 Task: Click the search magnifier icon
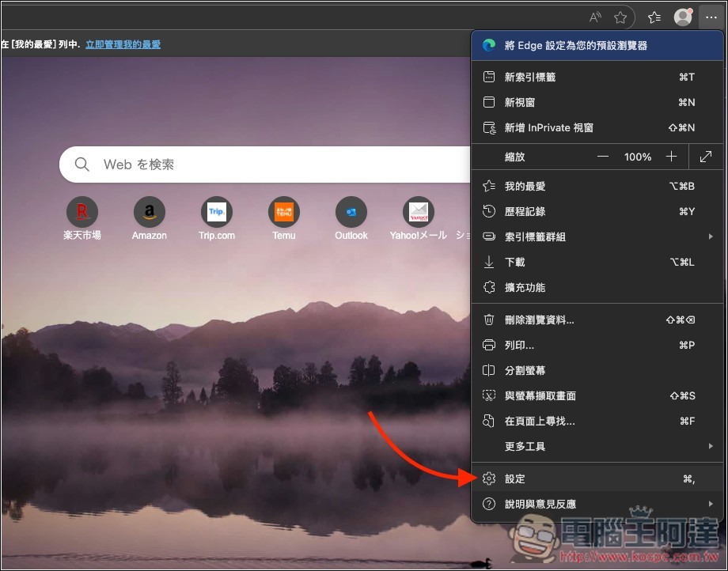(x=82, y=164)
